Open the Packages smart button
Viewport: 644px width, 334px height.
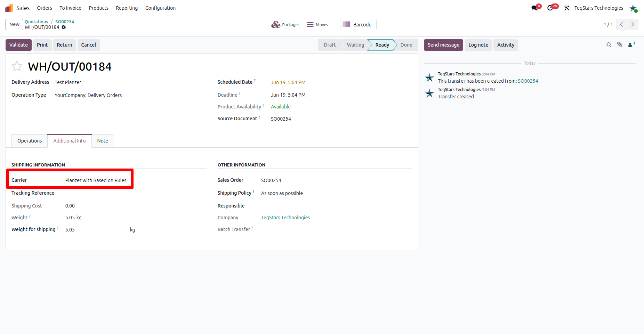(x=286, y=25)
